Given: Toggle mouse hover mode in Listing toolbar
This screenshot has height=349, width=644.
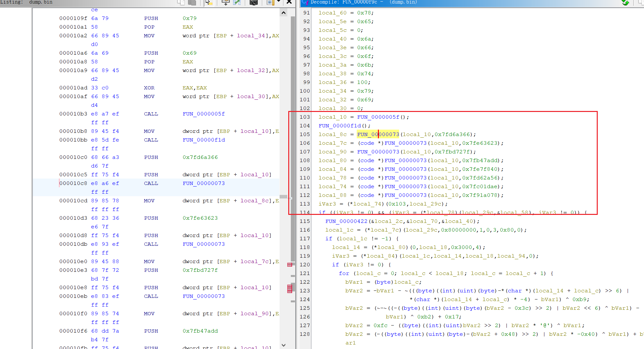Looking at the screenshot, I should click(209, 2).
